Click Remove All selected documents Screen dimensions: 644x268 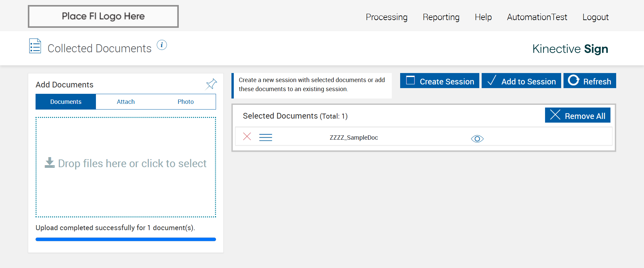pos(578,116)
